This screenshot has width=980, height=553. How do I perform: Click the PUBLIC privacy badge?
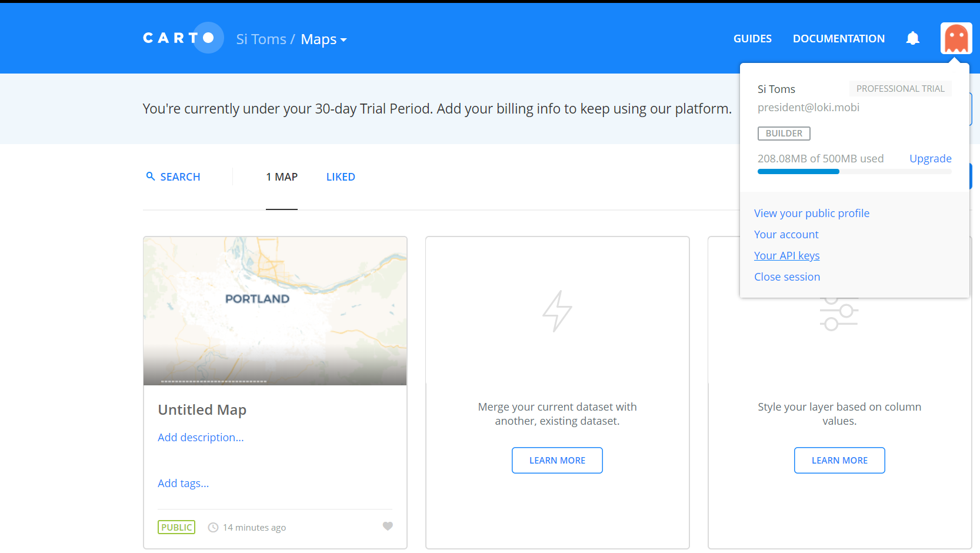(x=176, y=527)
